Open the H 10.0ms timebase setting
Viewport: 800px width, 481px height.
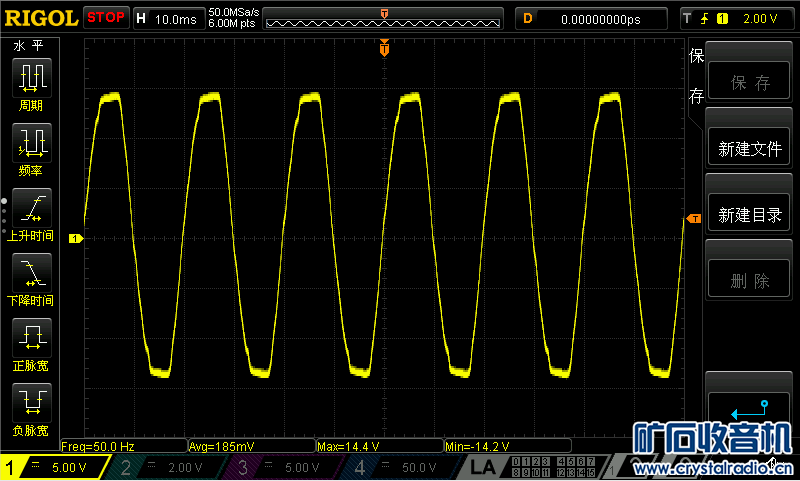(167, 18)
